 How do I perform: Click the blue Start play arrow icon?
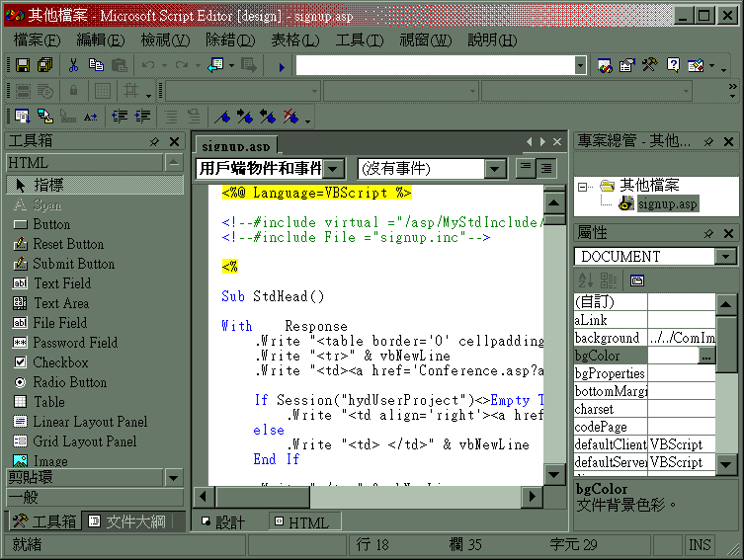click(x=282, y=67)
